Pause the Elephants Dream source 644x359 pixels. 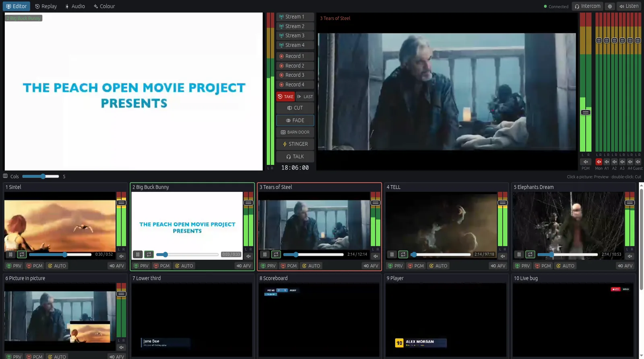(519, 254)
